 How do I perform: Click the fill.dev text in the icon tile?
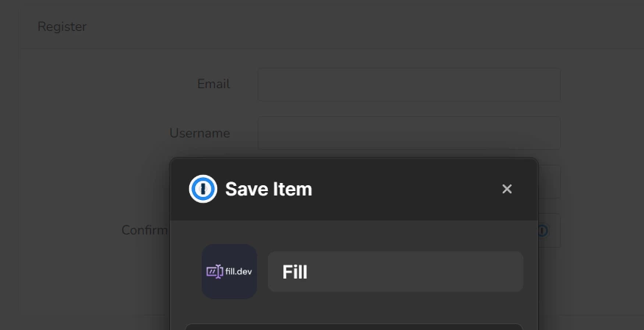tap(238, 271)
